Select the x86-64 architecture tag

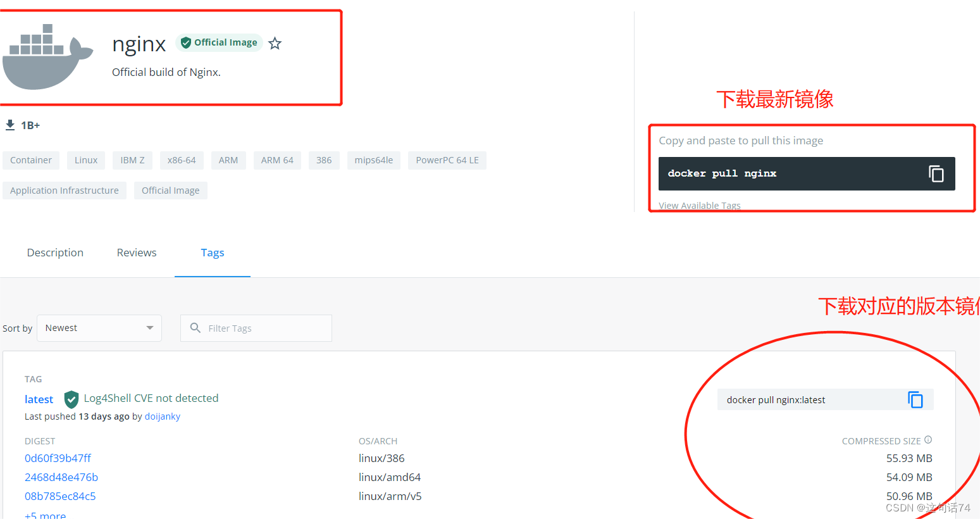pos(182,160)
